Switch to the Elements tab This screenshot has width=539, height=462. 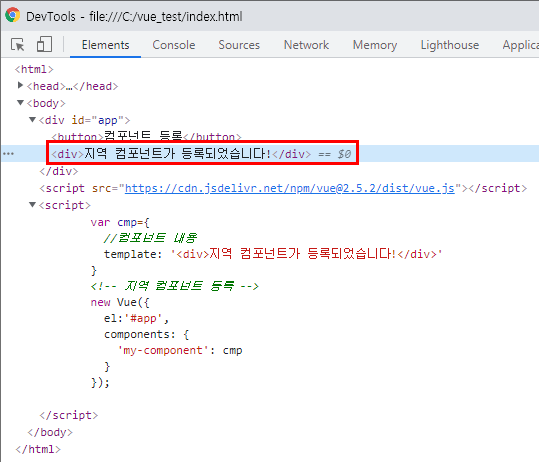(x=106, y=45)
